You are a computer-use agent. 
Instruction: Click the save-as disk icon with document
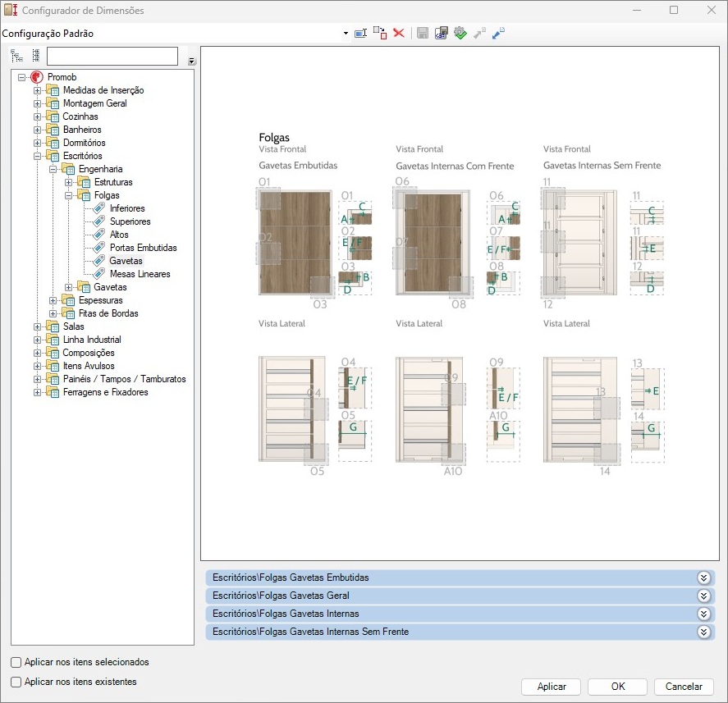[x=441, y=33]
